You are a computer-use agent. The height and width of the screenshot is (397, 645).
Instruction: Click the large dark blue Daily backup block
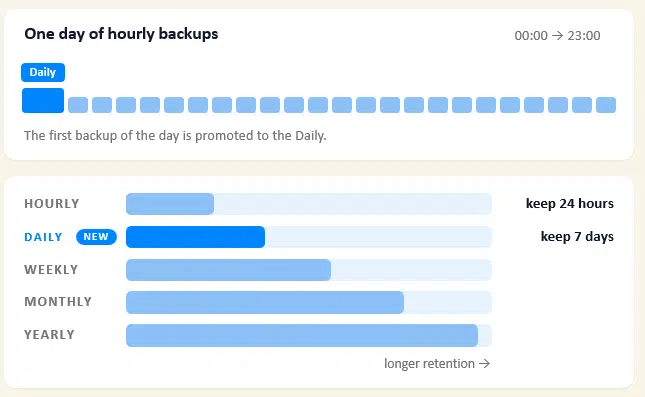[43, 100]
